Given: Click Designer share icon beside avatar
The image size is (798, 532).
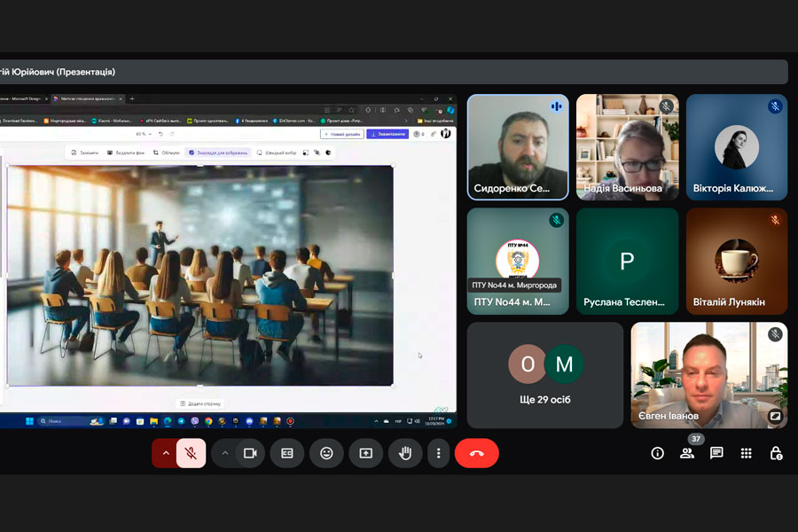Looking at the screenshot, I should pos(433,134).
